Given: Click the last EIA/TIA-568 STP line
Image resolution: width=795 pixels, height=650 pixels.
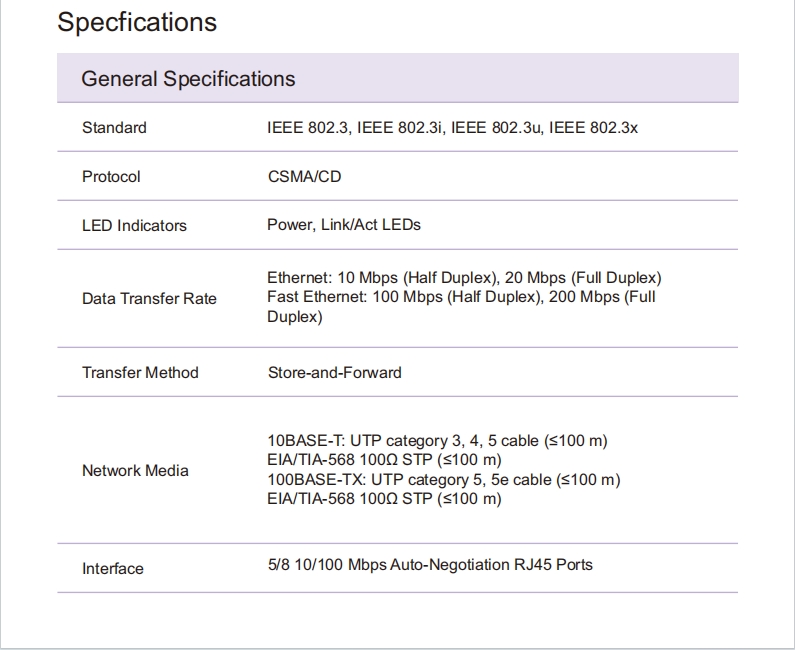Looking at the screenshot, I should (384, 499).
